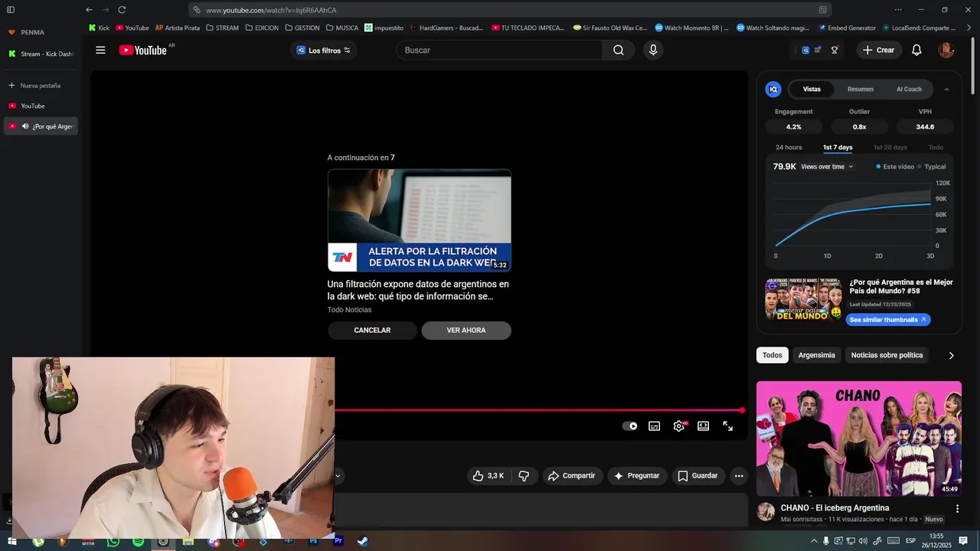Open the Windows Start menu
The width and height of the screenshot is (980, 551).
[11, 541]
